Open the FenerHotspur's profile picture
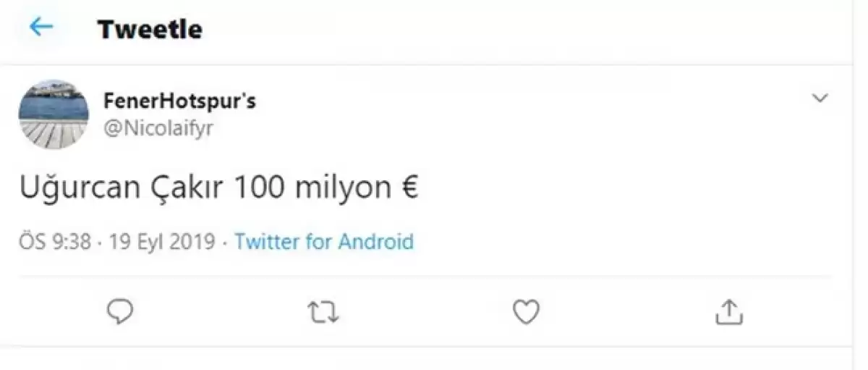Viewport: 868px width, 370px height. coord(54,114)
